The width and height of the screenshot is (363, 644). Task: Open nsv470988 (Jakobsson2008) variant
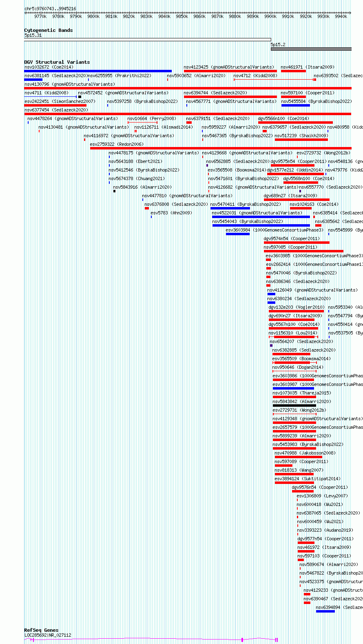(x=305, y=453)
